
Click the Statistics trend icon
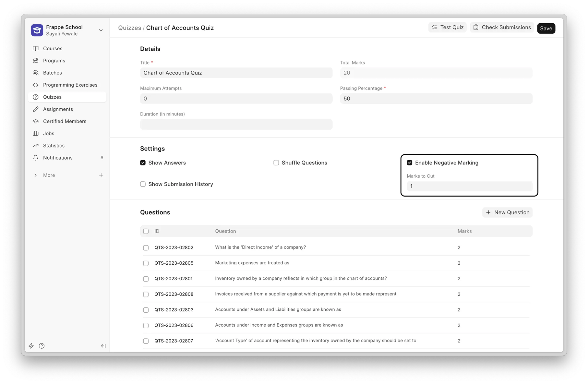(x=36, y=146)
